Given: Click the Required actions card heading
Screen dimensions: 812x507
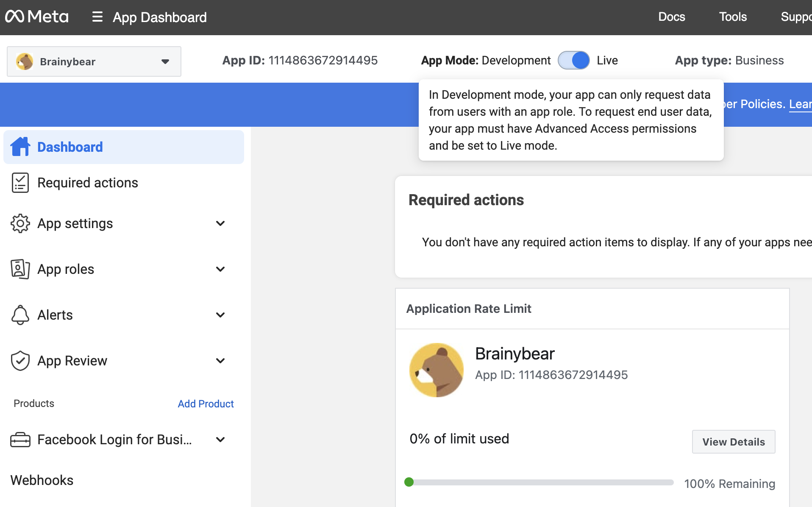Looking at the screenshot, I should [x=466, y=200].
